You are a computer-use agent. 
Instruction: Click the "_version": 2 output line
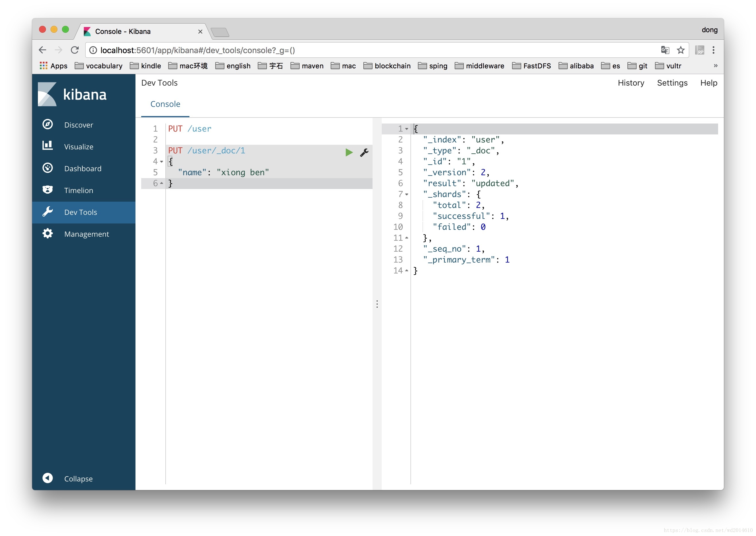(456, 172)
